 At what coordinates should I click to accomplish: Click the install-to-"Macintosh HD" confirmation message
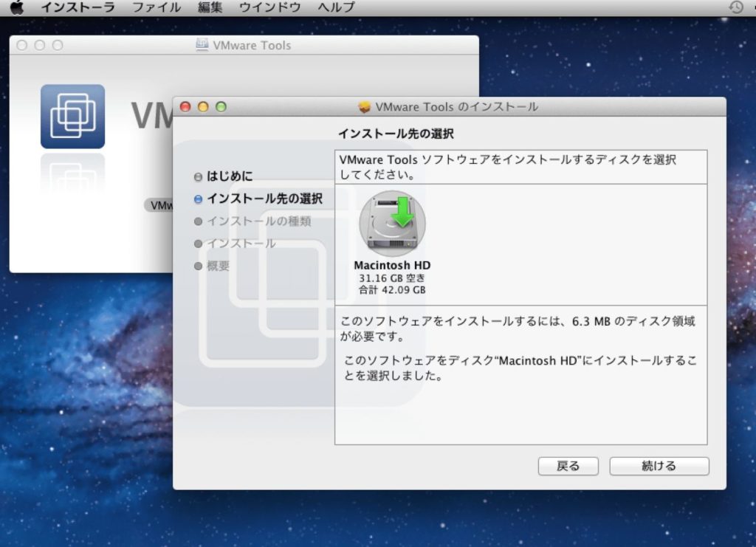520,368
